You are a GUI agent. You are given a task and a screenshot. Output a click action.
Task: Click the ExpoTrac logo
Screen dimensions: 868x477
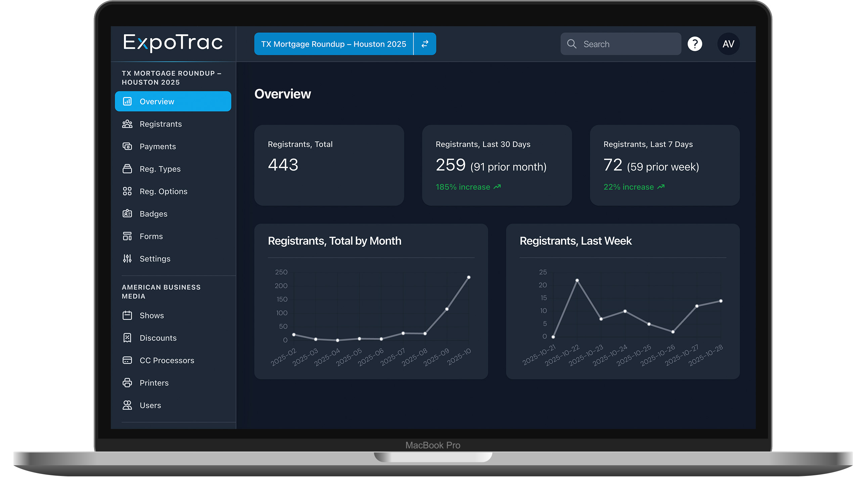coord(173,43)
